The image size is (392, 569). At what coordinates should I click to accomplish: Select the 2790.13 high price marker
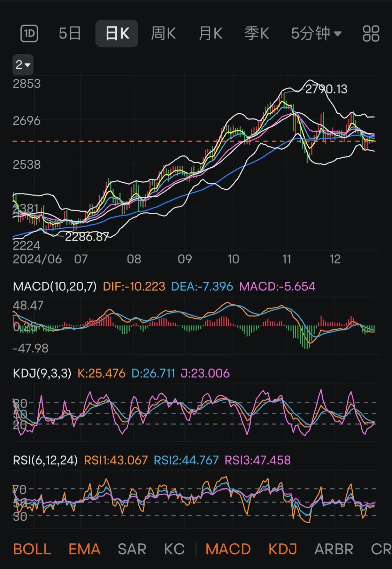pos(326,89)
